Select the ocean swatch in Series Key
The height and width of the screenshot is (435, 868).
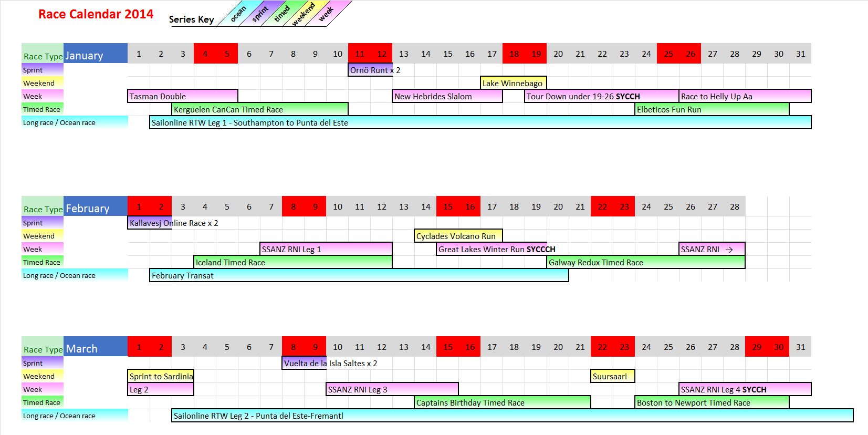coord(237,14)
